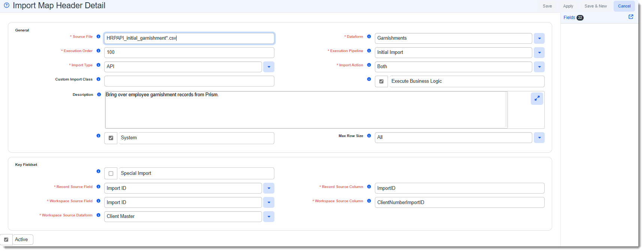Click the help icon beside the page title
644x252 pixels.
pos(6,5)
